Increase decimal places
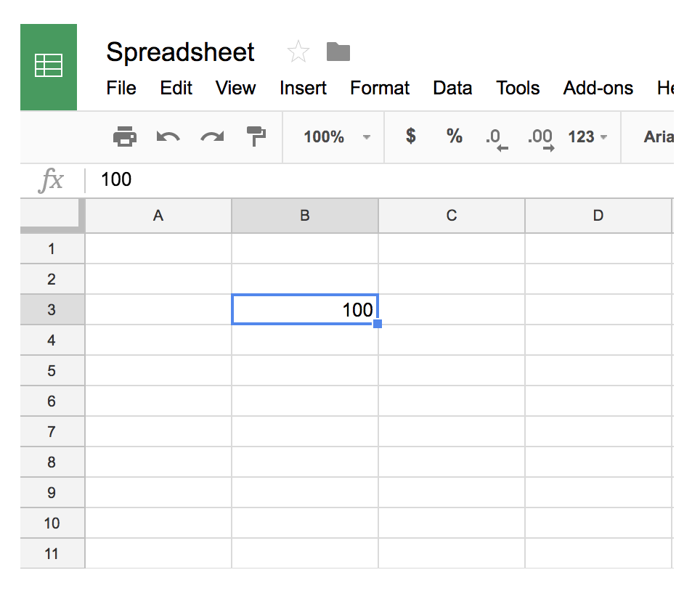The image size is (700, 591). pos(540,137)
